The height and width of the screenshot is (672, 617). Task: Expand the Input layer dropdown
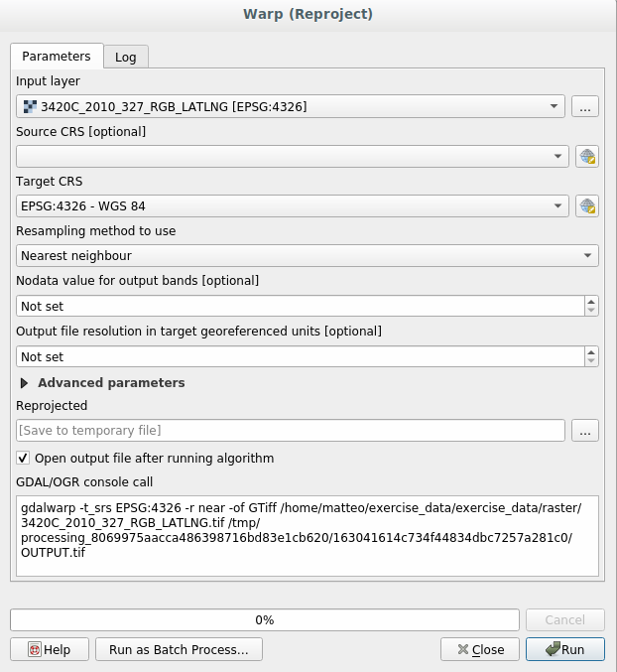coord(291,106)
